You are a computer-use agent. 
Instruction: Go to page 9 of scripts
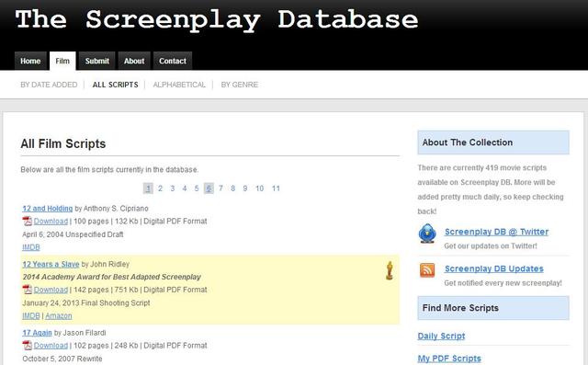245,188
